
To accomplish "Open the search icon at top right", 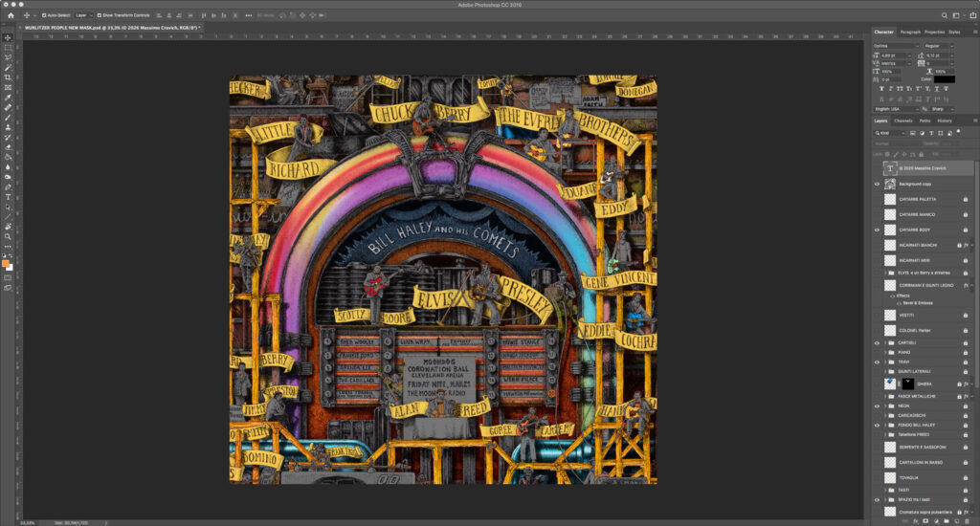I will coord(945,15).
